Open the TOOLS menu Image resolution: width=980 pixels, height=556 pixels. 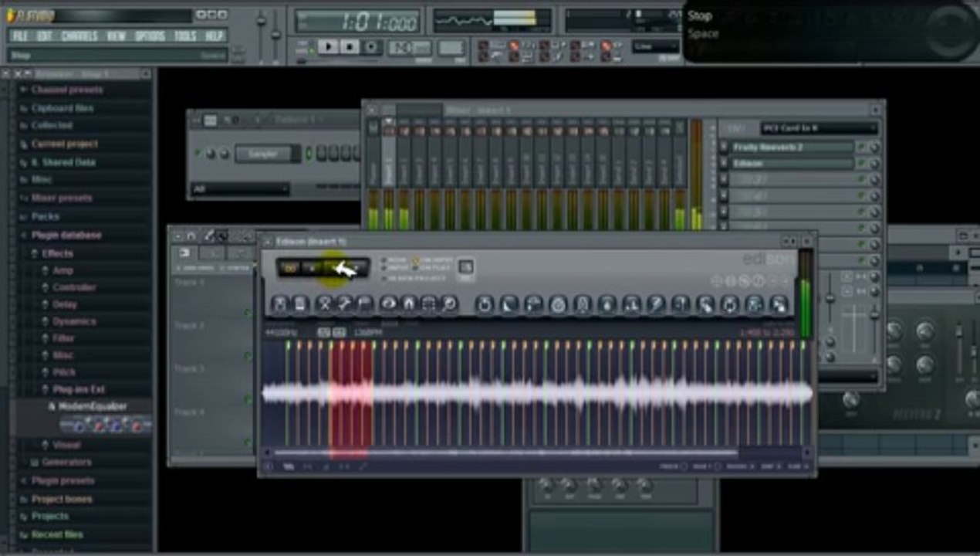point(185,36)
